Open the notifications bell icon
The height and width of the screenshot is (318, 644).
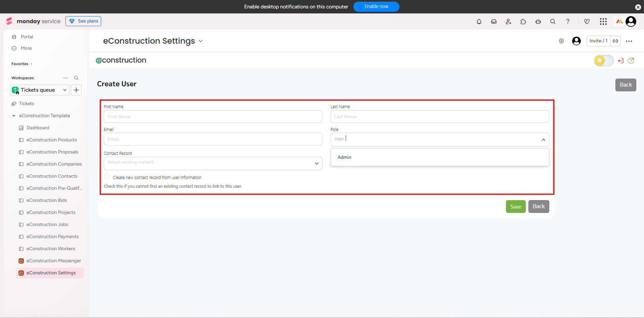(x=479, y=21)
